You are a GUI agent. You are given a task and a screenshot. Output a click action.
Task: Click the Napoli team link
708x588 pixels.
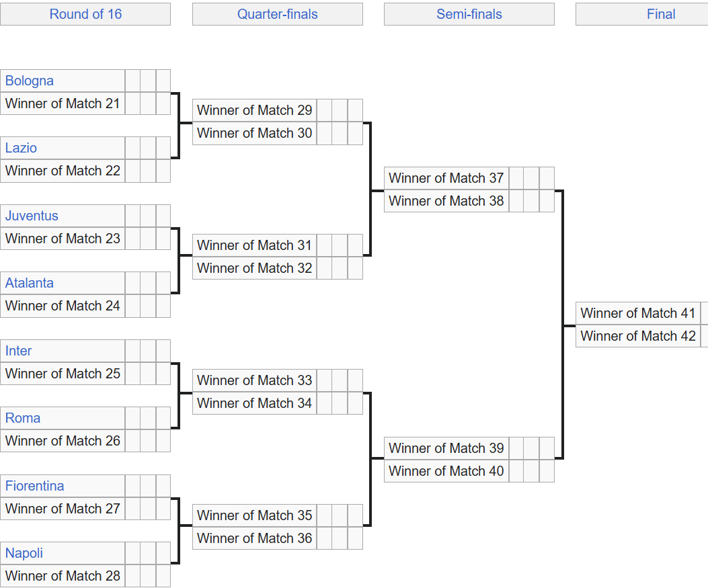pyautogui.click(x=24, y=553)
